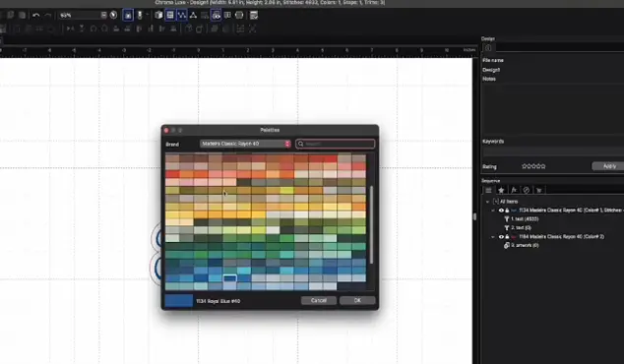Toggle lock on 1134 Madeira Color# 1

[507, 211]
